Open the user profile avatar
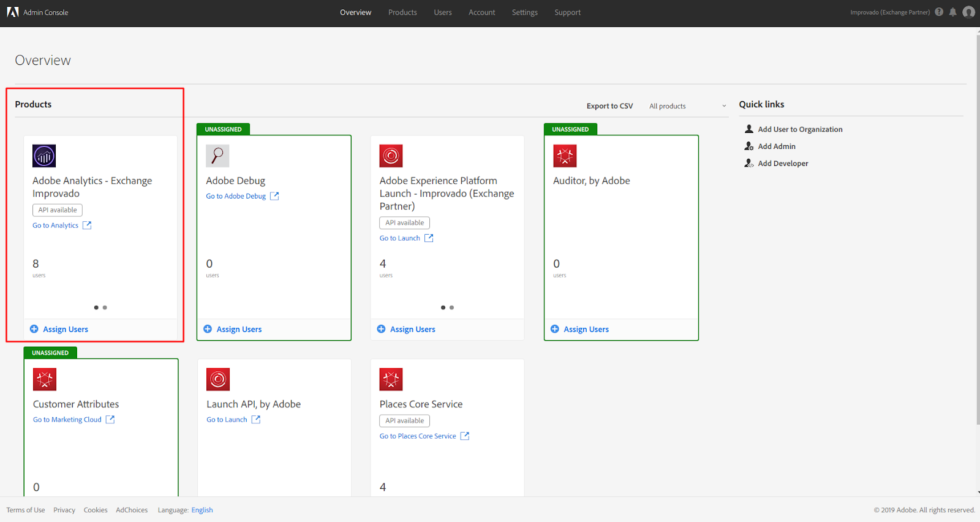The image size is (980, 522). 968,12
